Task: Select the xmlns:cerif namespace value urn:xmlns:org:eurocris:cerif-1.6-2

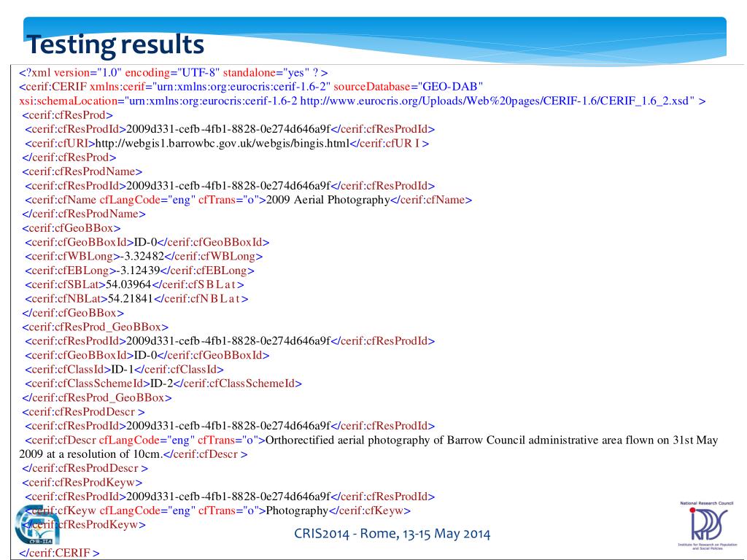Action: tap(241, 87)
